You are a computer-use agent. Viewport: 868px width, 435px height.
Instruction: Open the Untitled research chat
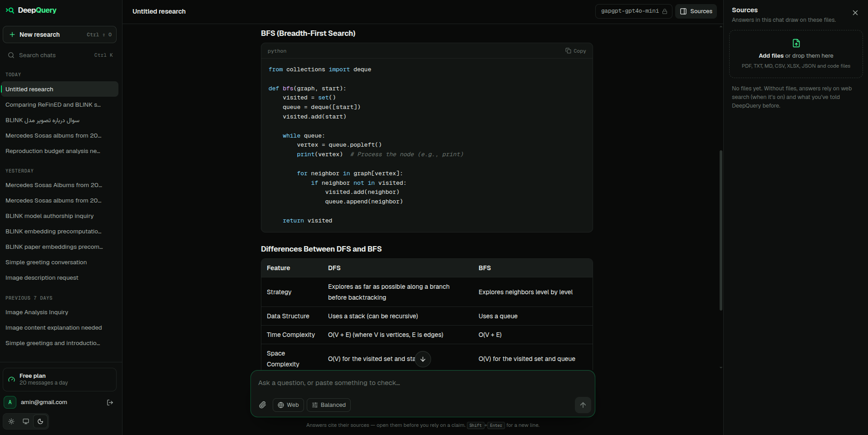tap(59, 89)
